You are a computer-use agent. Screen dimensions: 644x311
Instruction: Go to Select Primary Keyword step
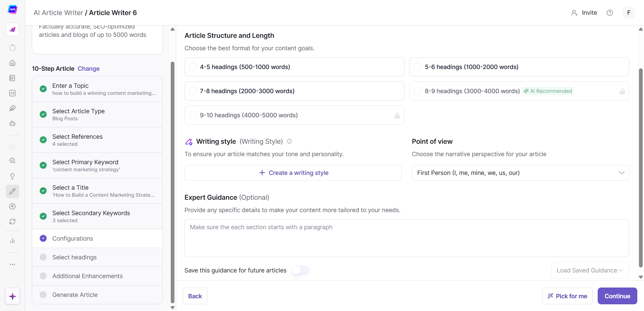coord(97,166)
